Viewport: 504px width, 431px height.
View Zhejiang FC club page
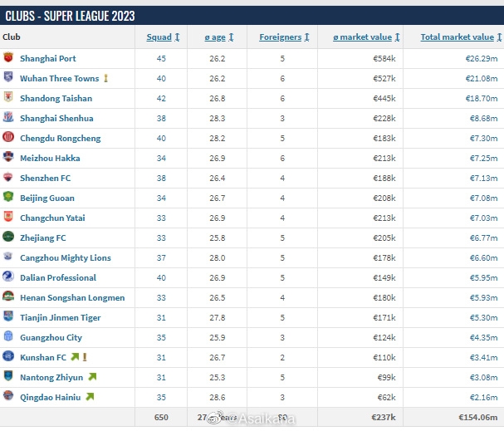pos(42,238)
